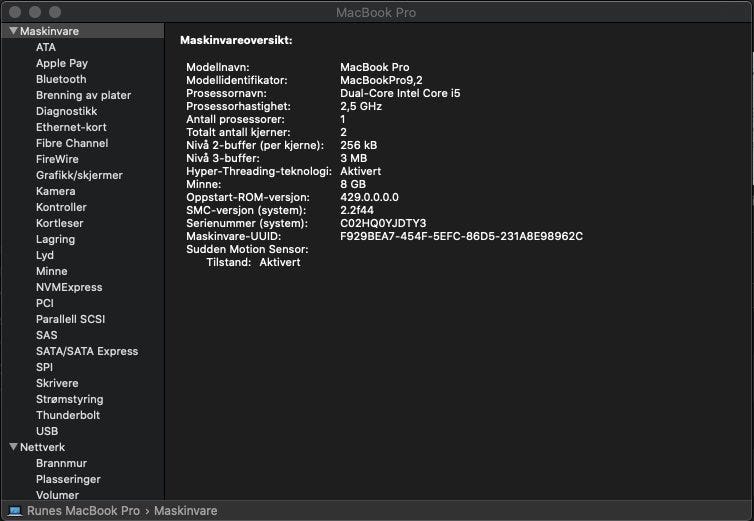754x521 pixels.
Task: Click the Dual-Core Intel Core i5 value
Action: 400,93
